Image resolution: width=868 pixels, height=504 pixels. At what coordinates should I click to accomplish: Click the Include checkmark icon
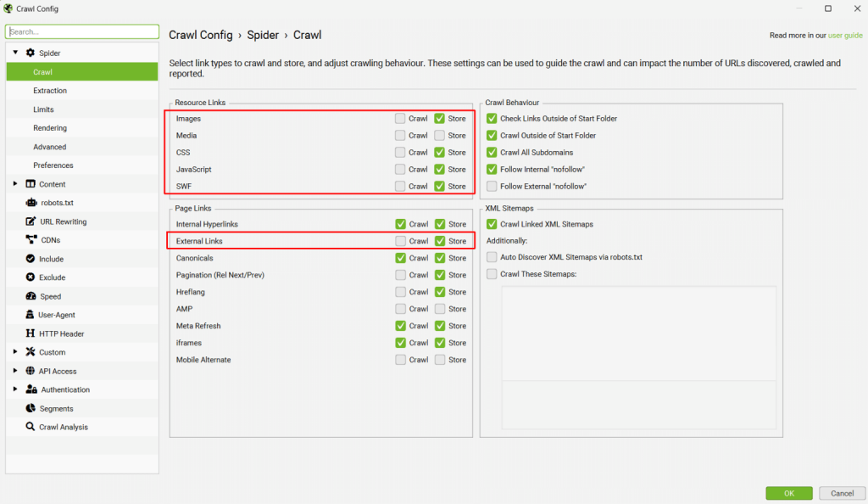click(x=31, y=259)
